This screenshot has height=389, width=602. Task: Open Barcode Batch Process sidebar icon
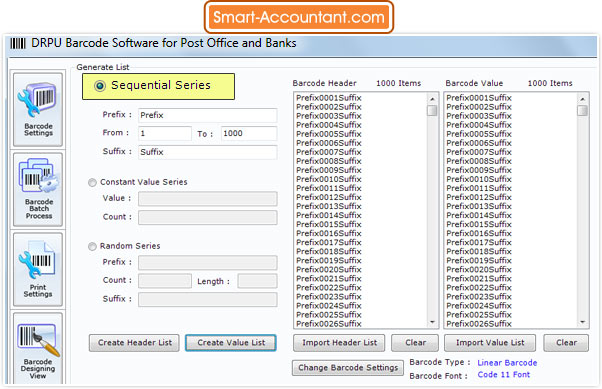[x=38, y=189]
